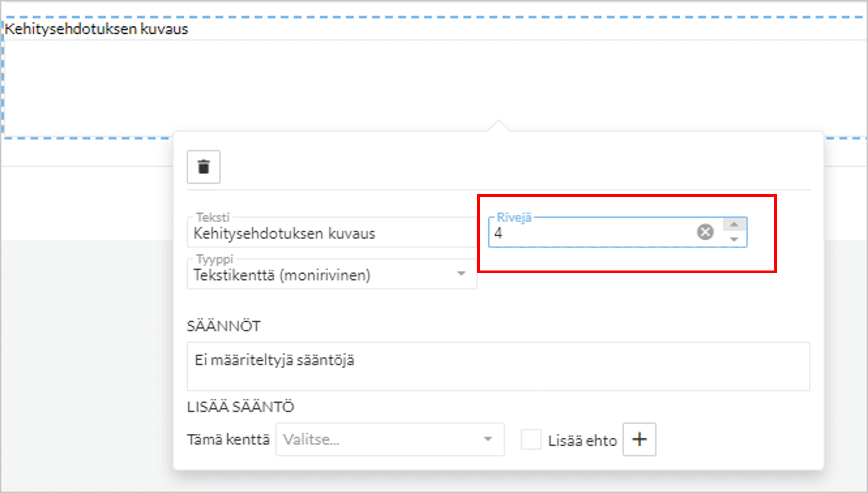
Task: Click the Tämä kenttä label
Action: [x=228, y=440]
